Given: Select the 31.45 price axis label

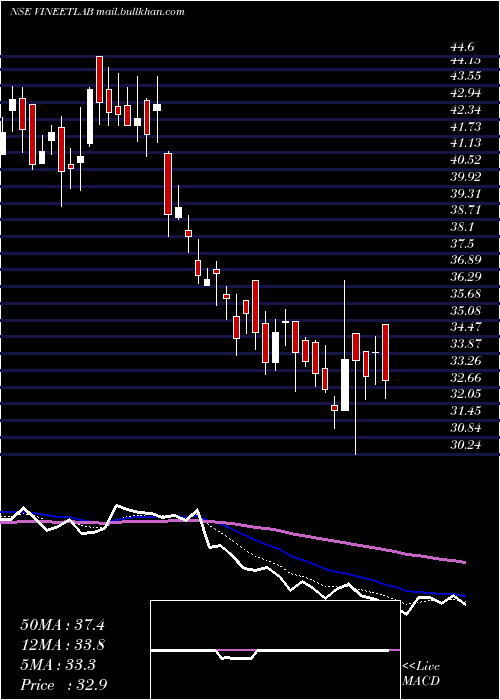Looking at the screenshot, I should click(x=466, y=411).
